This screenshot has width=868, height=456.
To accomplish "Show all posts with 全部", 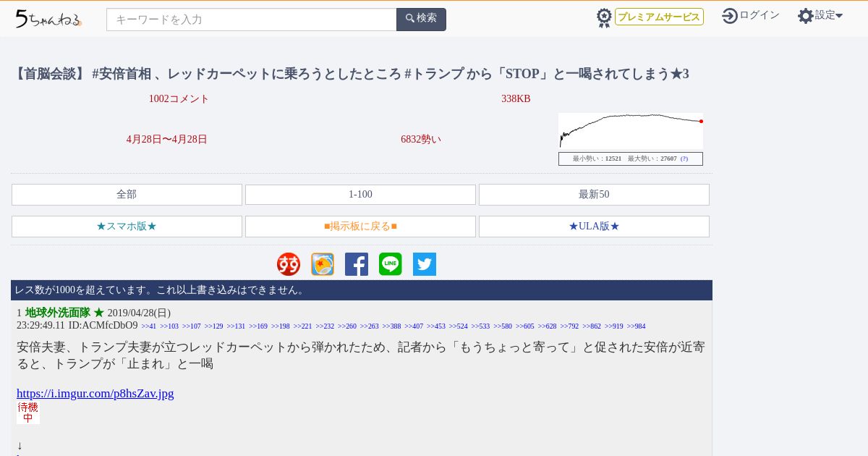I will click(127, 195).
